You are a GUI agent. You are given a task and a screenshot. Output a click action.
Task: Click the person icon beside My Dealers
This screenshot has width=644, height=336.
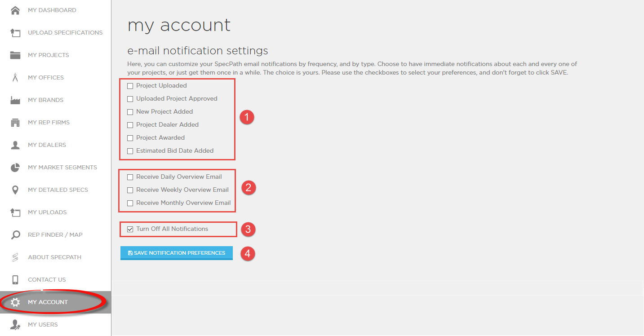pos(15,145)
